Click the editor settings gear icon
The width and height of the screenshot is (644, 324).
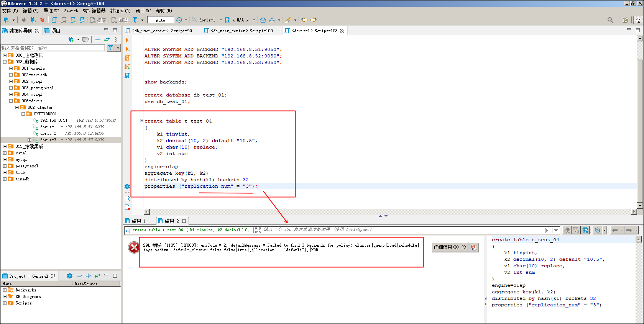(x=127, y=187)
